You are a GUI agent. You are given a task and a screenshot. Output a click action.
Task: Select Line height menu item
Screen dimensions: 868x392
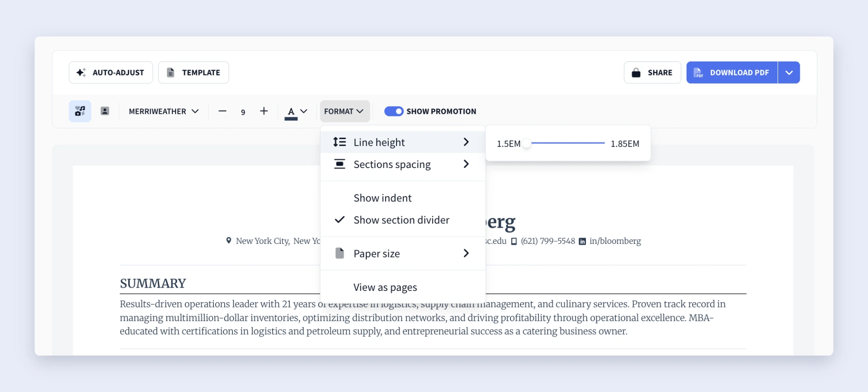tap(403, 142)
